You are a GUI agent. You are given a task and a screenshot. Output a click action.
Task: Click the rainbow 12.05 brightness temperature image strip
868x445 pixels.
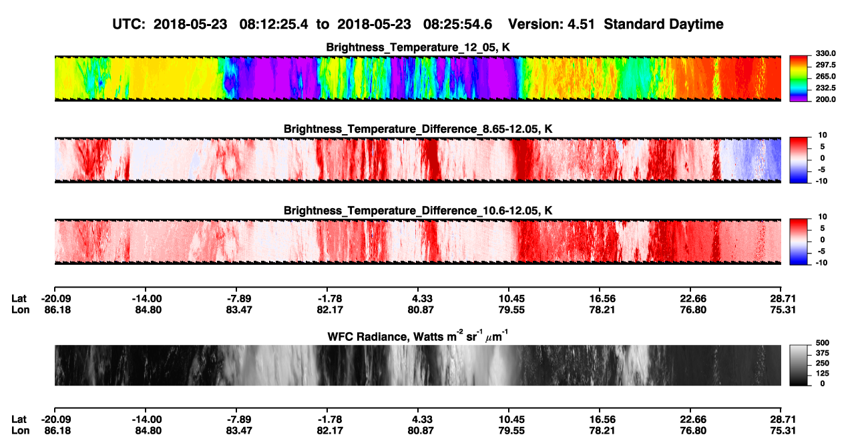click(x=417, y=78)
